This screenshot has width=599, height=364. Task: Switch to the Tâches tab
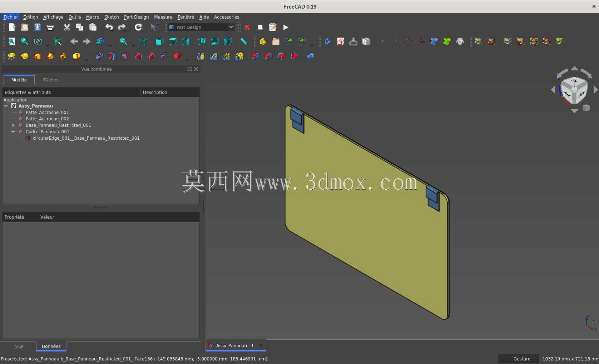(x=51, y=80)
